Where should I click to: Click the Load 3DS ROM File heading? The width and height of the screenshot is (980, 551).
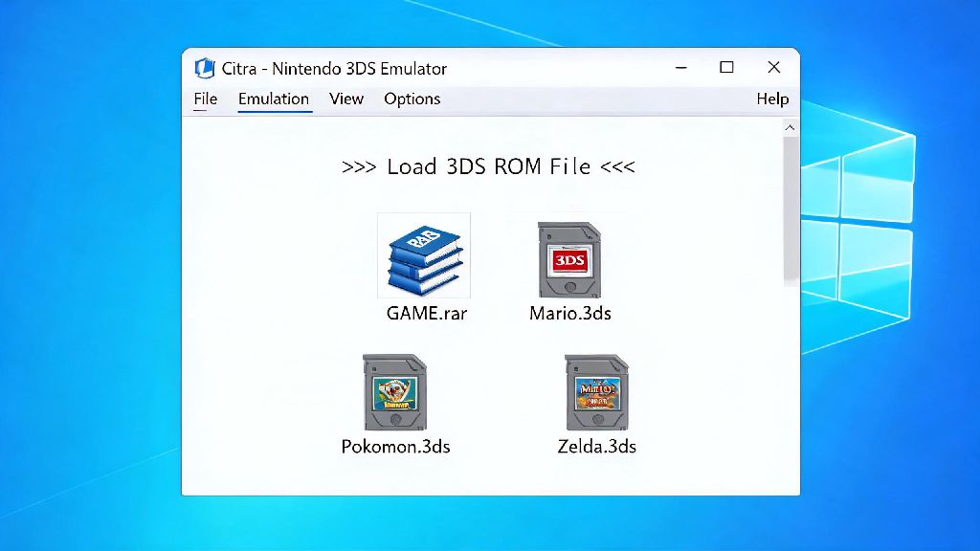488,166
